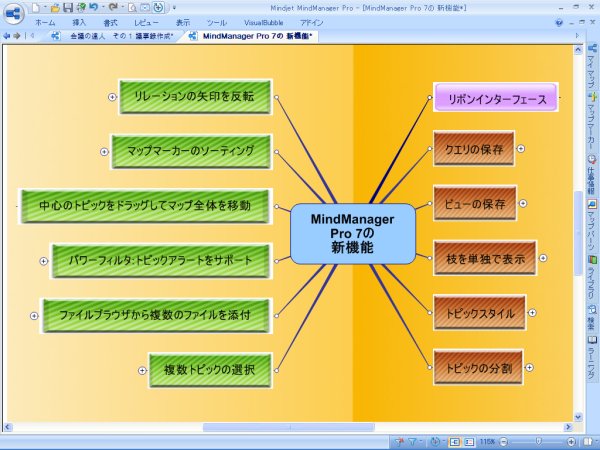The height and width of the screenshot is (450, 600).
Task: Click the 115% zoom level text
Action: pos(487,442)
